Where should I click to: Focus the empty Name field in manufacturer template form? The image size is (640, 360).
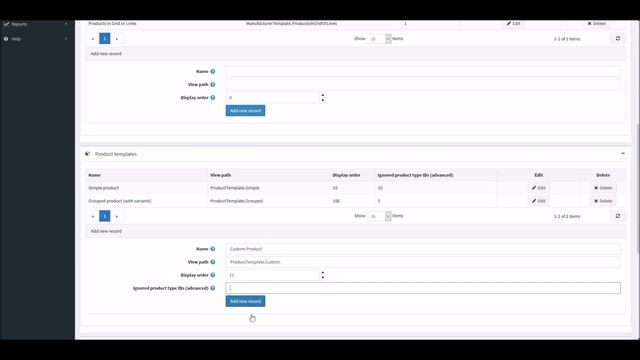(423, 71)
